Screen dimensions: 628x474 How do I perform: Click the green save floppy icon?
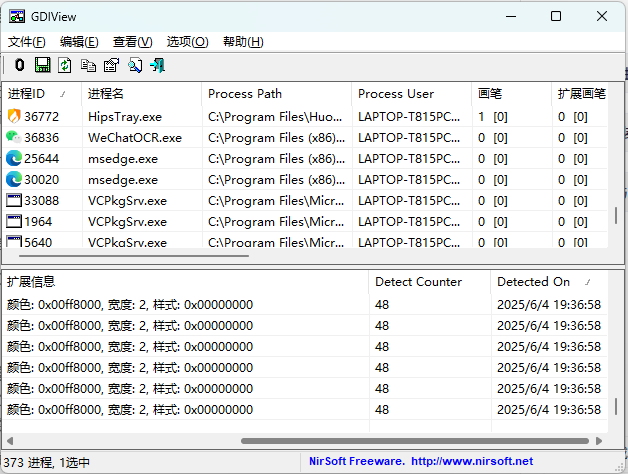pyautogui.click(x=42, y=65)
